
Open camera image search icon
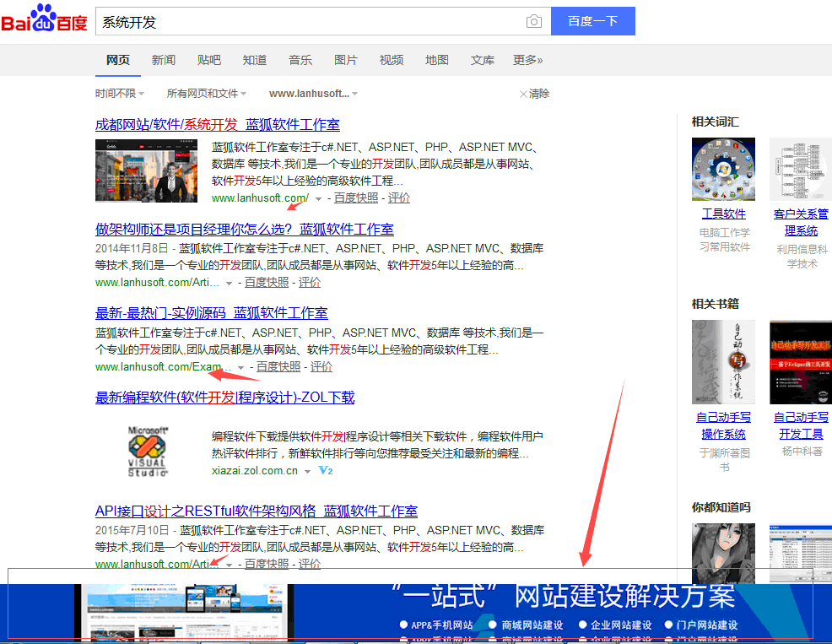tap(534, 21)
